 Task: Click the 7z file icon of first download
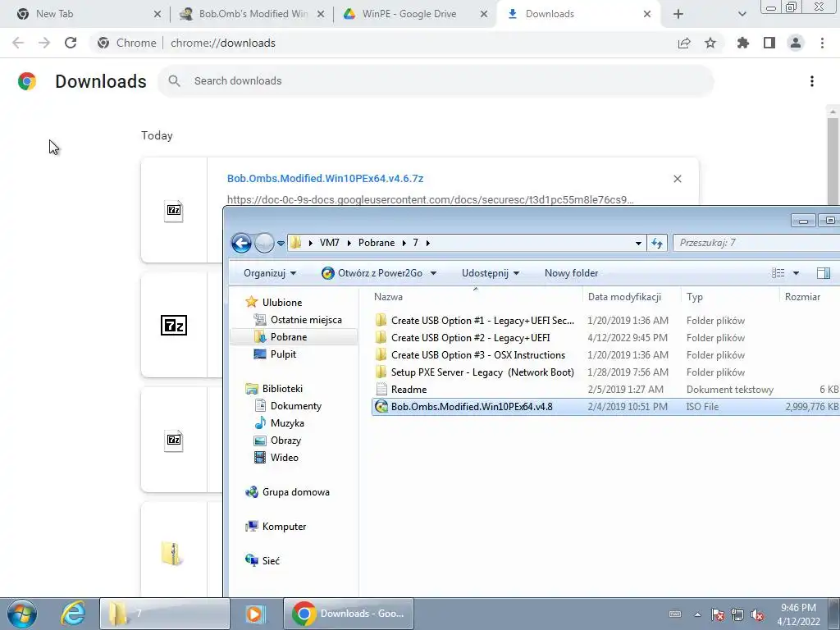tap(174, 210)
